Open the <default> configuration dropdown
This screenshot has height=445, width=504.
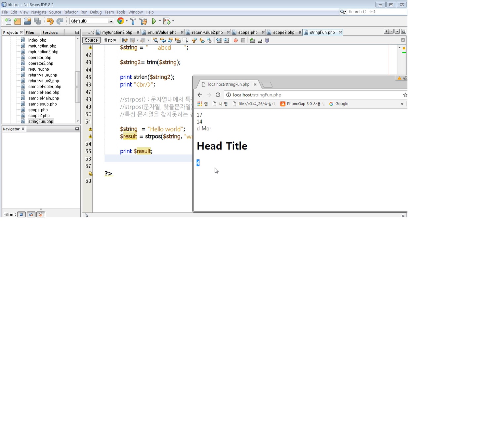(92, 21)
